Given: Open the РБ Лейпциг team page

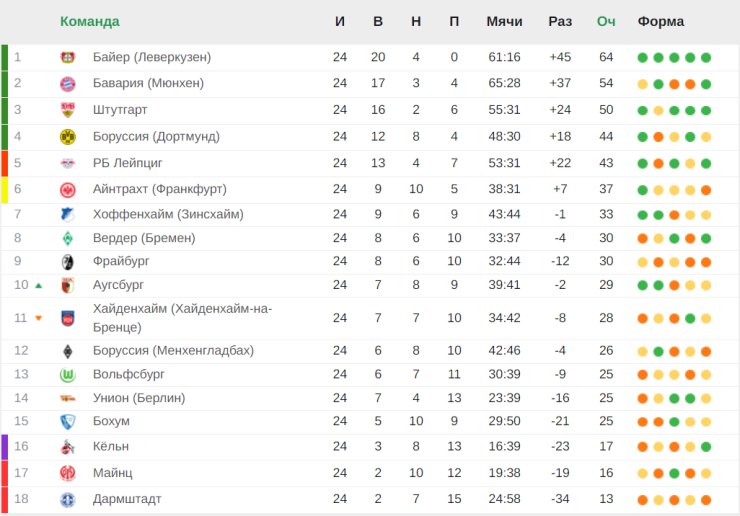Looking at the screenshot, I should 127,163.
